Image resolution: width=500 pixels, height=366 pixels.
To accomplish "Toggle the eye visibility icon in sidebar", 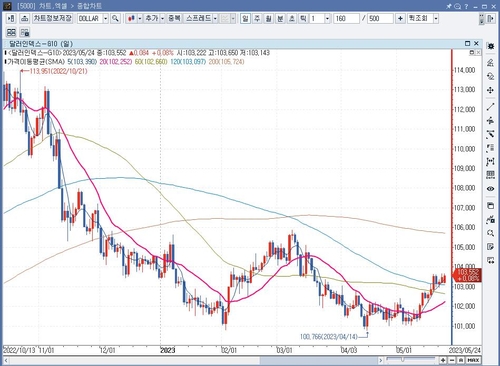I will coord(490,189).
